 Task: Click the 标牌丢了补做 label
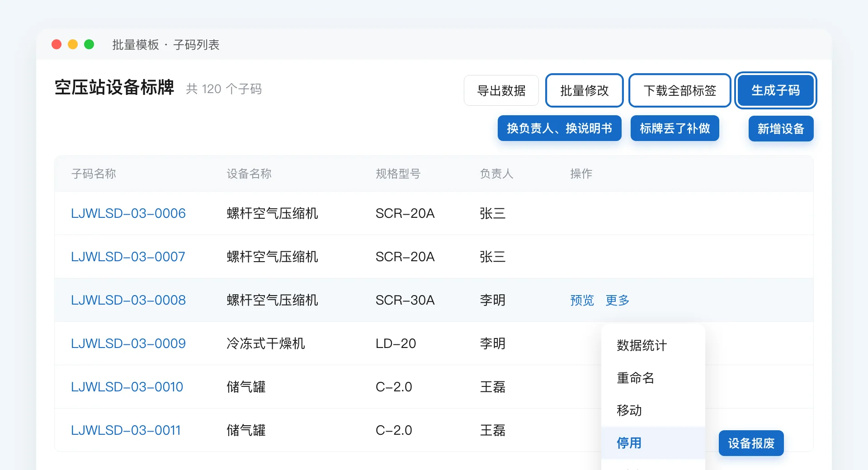(675, 128)
